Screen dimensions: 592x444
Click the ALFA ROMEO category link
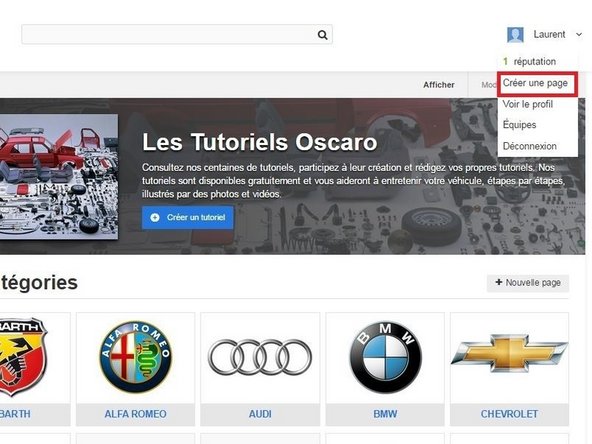[x=136, y=414]
